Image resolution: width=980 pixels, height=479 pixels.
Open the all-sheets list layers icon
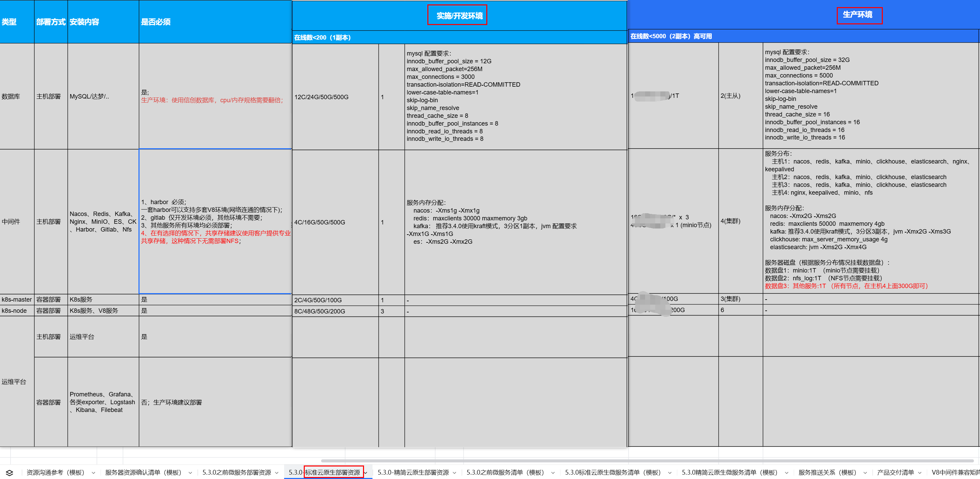tap(9, 473)
